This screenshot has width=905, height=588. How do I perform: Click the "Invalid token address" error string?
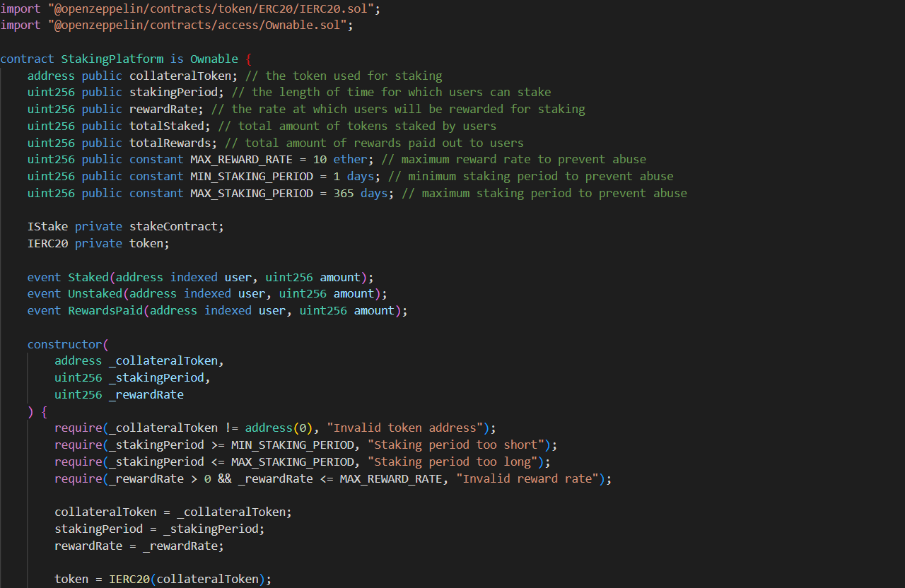(x=405, y=428)
